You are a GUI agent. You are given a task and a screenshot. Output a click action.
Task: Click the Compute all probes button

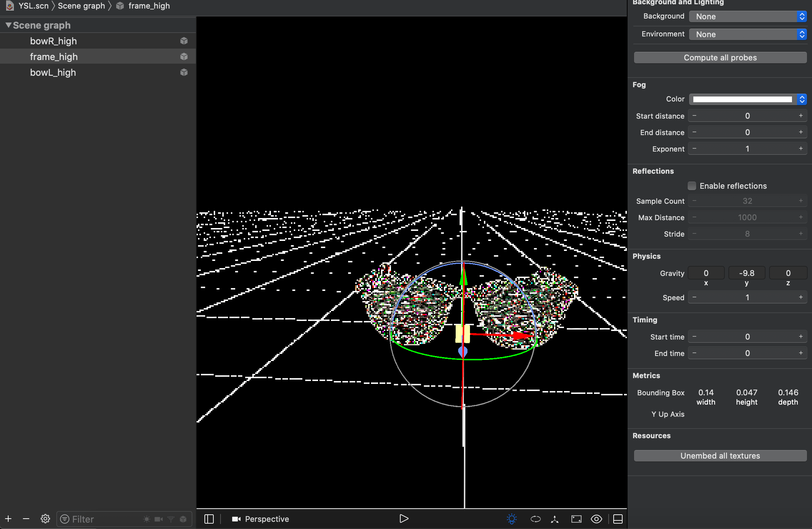(719, 57)
